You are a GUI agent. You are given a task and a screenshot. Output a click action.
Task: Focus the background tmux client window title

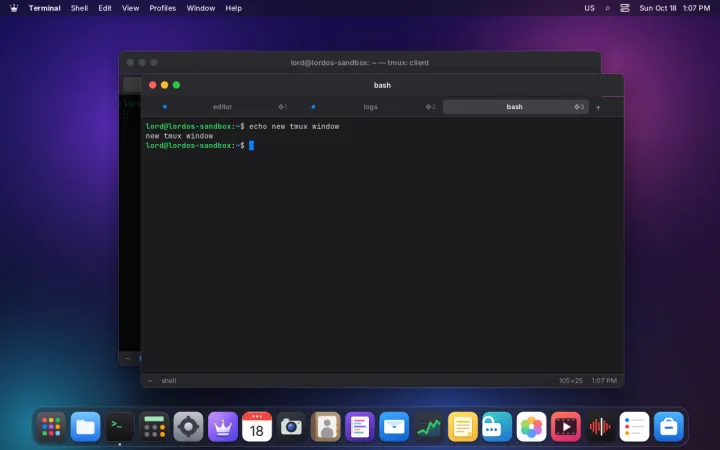click(x=360, y=62)
